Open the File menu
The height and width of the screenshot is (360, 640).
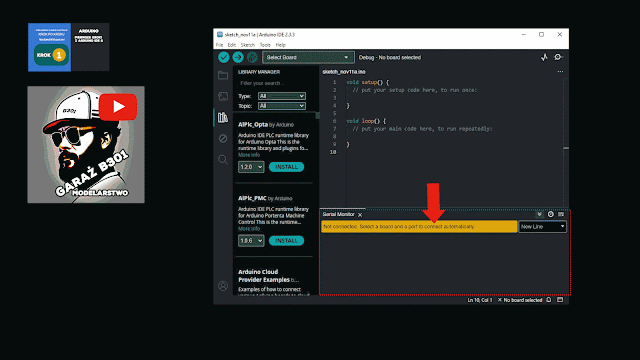pos(220,45)
